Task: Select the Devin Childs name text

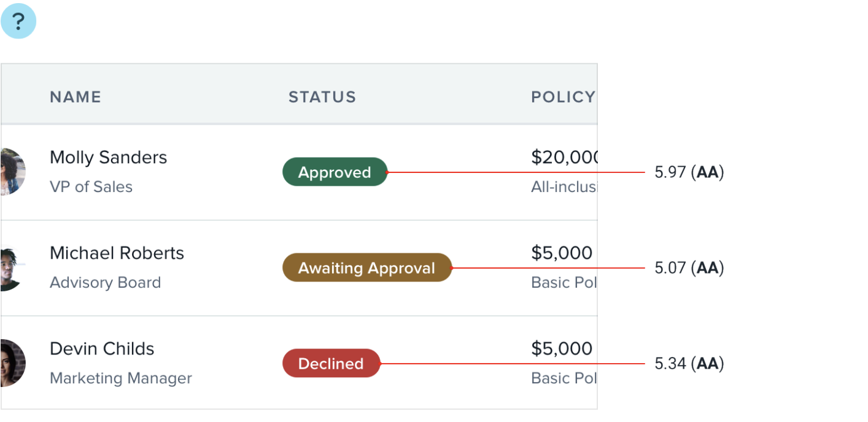Action: pyautogui.click(x=102, y=349)
